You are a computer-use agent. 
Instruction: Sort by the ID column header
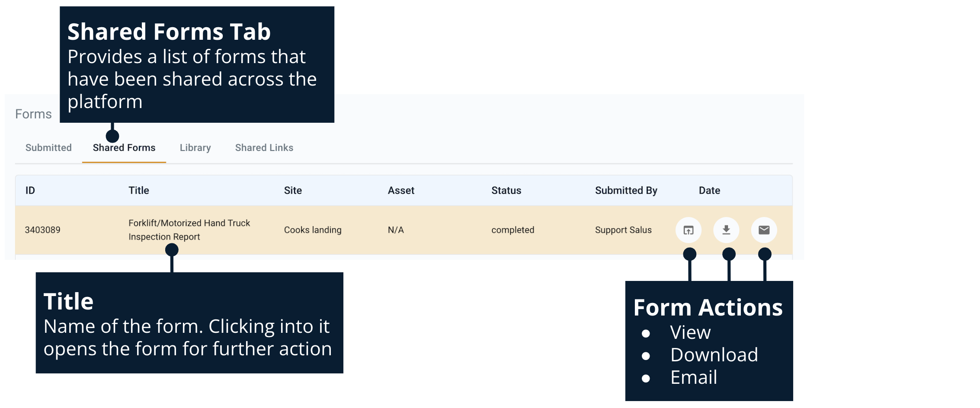[x=30, y=191]
